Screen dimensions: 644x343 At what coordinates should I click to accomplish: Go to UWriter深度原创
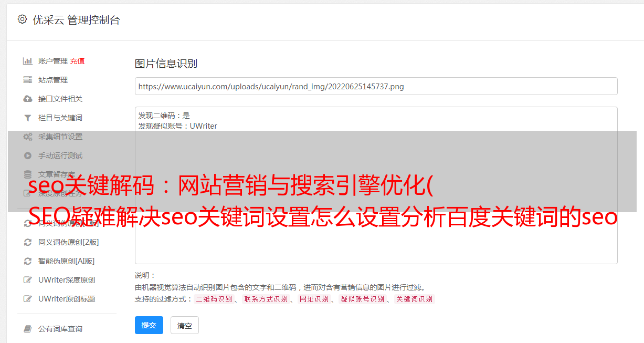pyautogui.click(x=67, y=280)
